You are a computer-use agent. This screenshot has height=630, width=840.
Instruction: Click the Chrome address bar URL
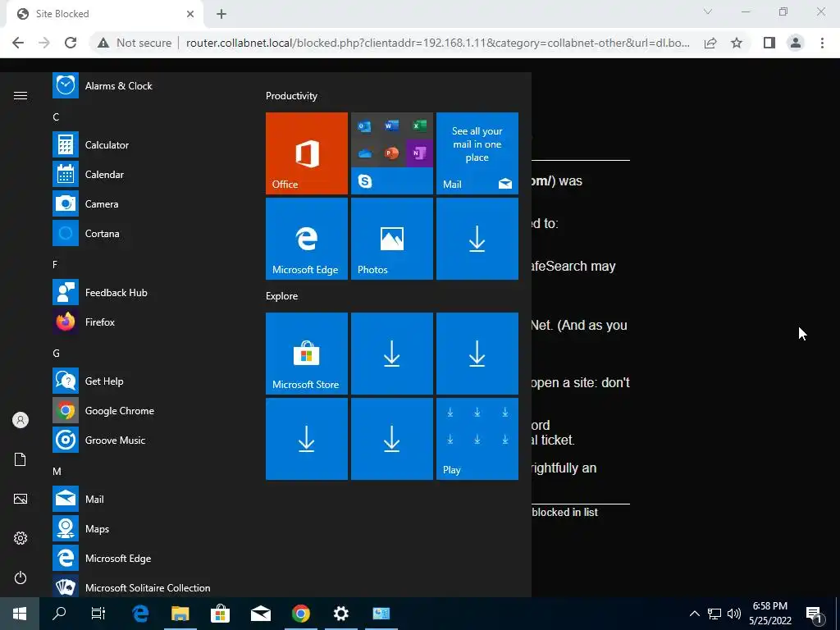click(438, 43)
